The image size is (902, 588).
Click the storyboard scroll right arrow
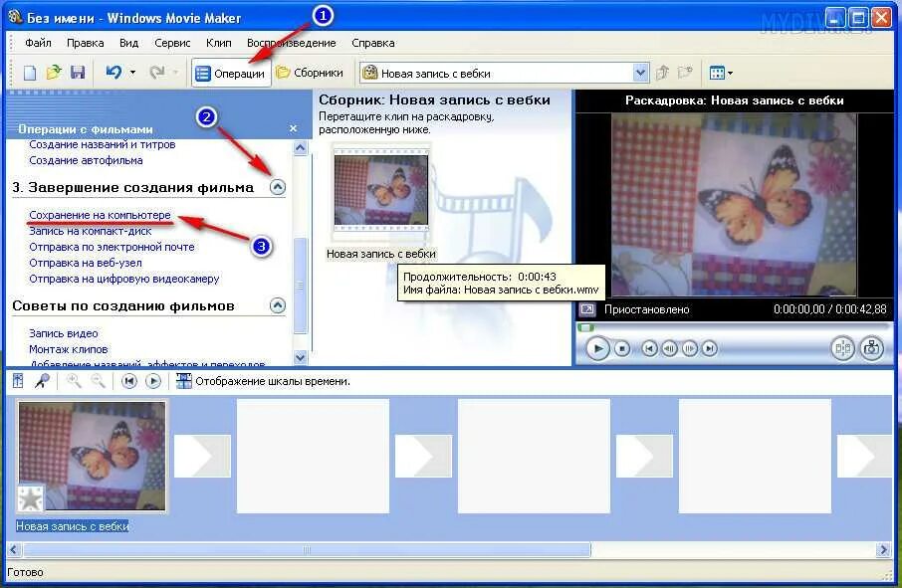click(884, 550)
